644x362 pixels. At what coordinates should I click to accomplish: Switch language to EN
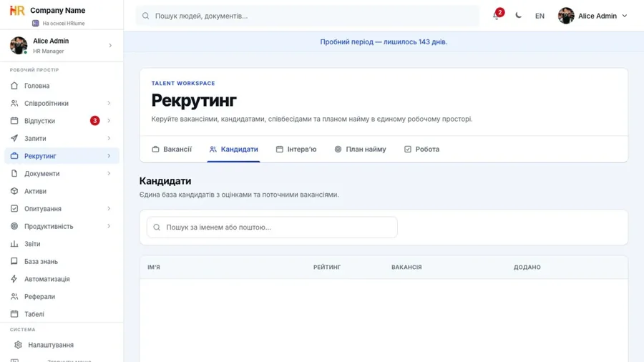540,16
